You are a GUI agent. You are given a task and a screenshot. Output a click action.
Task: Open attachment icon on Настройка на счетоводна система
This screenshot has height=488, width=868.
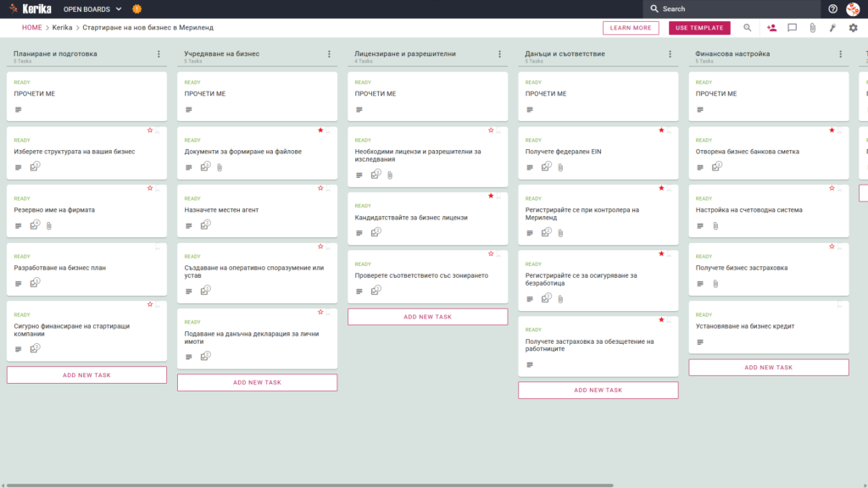pyautogui.click(x=715, y=225)
